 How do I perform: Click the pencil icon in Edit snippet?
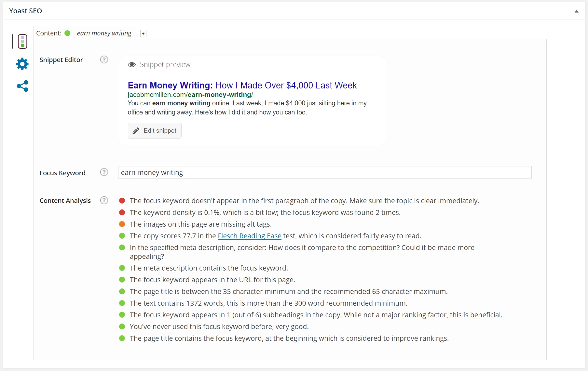(x=136, y=131)
